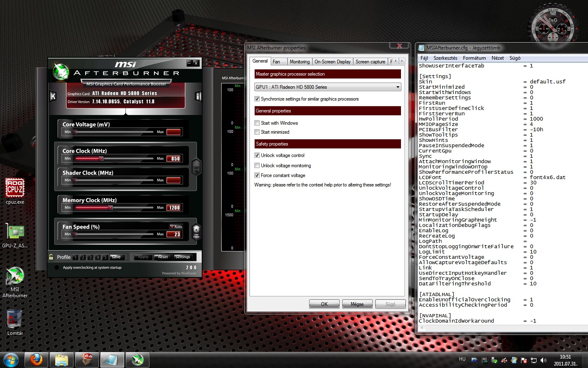Viewport: 588px width, 368px height.
Task: Click the network tray icon
Action: tap(533, 360)
